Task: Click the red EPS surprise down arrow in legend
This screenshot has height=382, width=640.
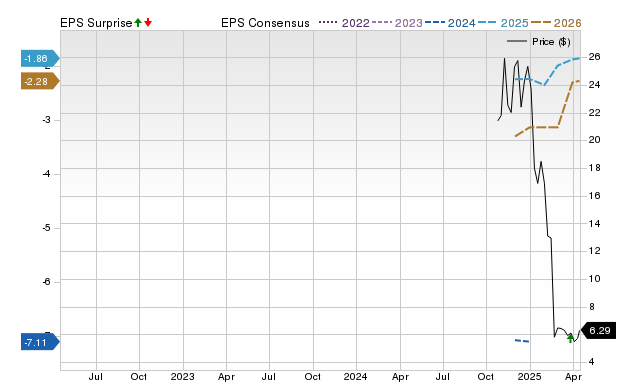Action: [148, 23]
